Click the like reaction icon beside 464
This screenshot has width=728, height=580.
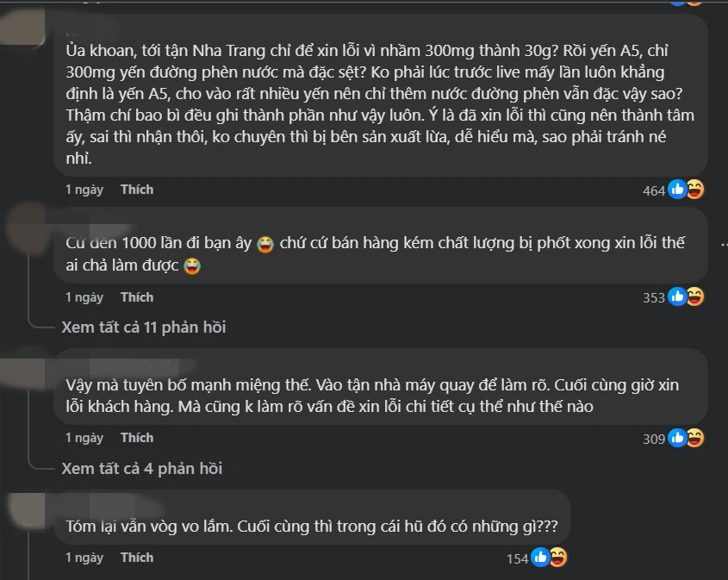point(677,190)
